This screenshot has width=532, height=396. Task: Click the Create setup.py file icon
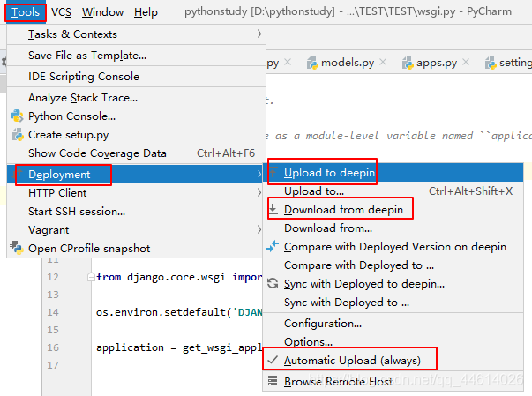click(x=18, y=135)
